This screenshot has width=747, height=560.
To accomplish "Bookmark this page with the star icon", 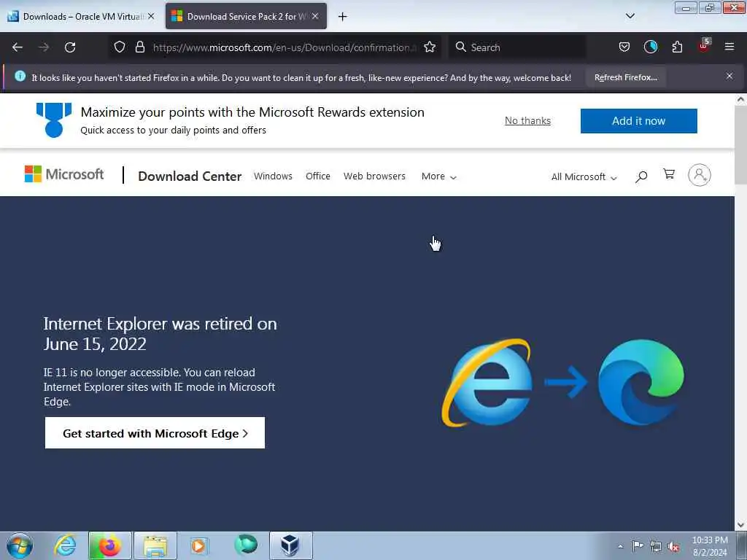I will 430,47.
